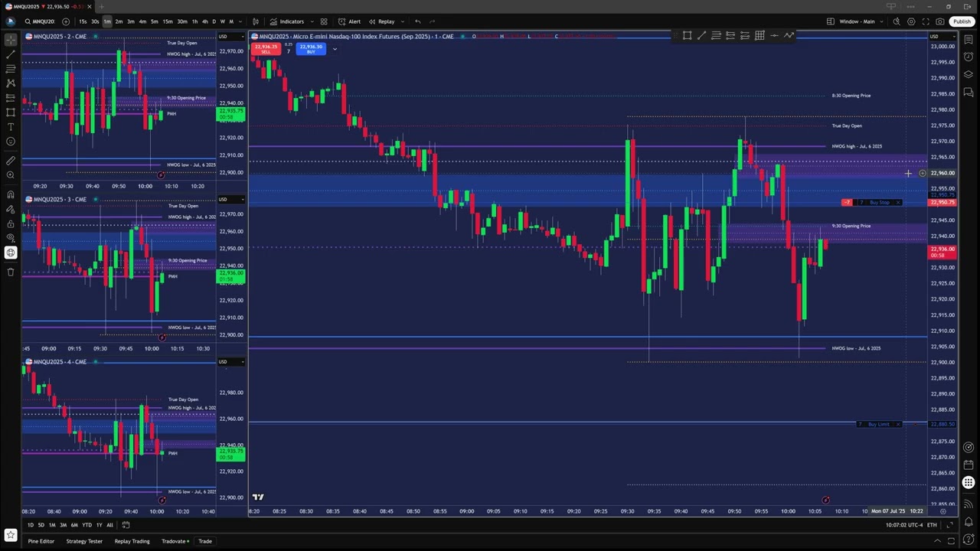
Task: Toggle ETH extended session setting
Action: pos(932,525)
